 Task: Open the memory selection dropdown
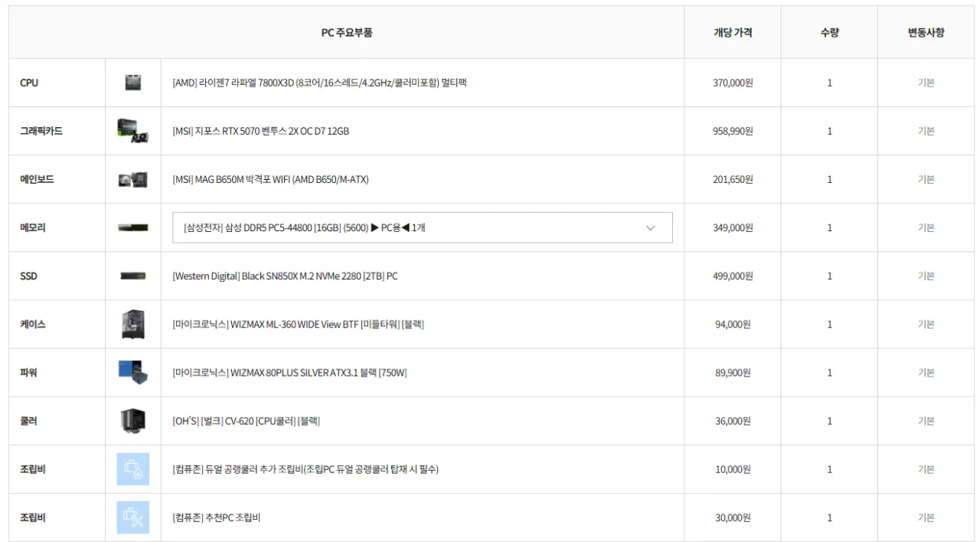[x=423, y=227]
